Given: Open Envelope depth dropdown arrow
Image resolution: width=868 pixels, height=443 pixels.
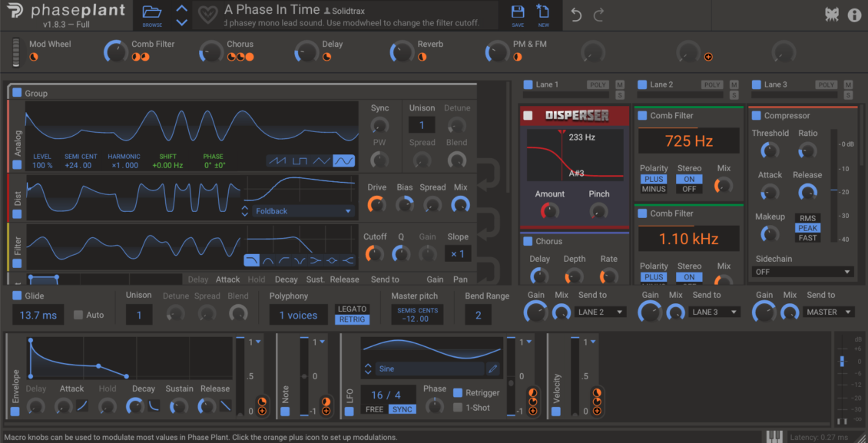Looking at the screenshot, I should pyautogui.click(x=258, y=342).
